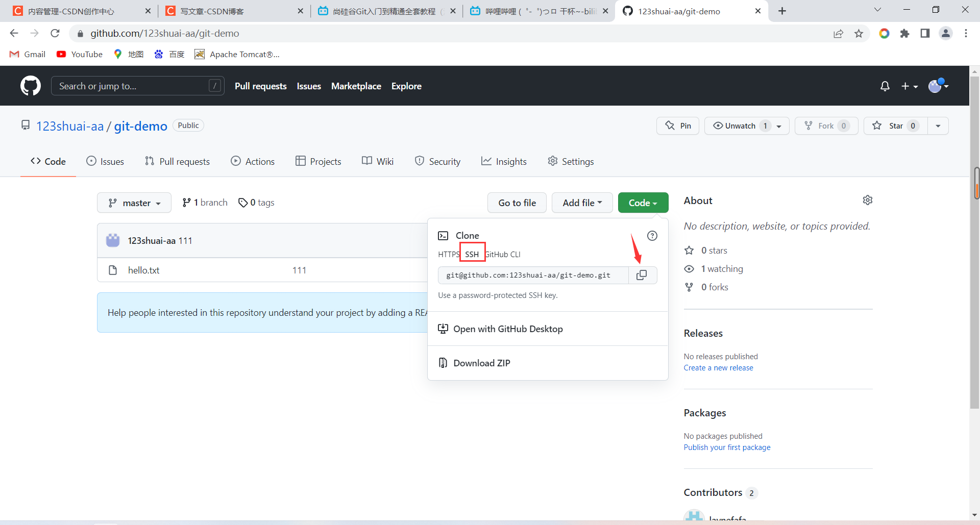
Task: Open the Issues repository tab
Action: pyautogui.click(x=105, y=161)
